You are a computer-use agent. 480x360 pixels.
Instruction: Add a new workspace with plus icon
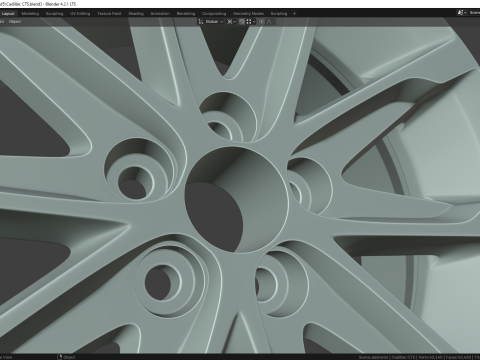pyautogui.click(x=294, y=14)
